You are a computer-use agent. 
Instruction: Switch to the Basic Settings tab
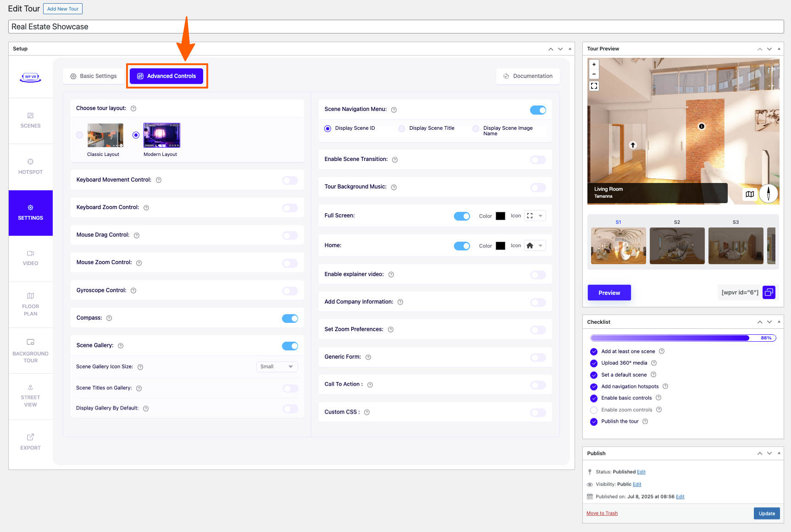(x=94, y=76)
